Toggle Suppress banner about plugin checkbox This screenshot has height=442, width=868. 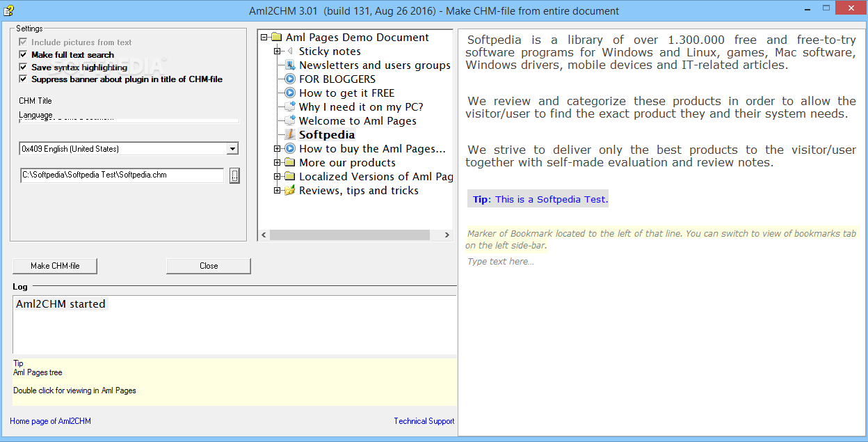pyautogui.click(x=23, y=79)
